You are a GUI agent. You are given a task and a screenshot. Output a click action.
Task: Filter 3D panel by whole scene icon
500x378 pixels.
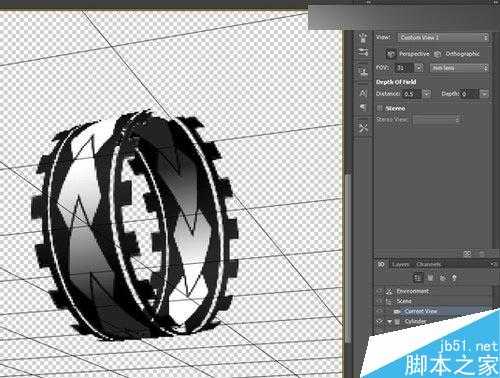point(417,277)
